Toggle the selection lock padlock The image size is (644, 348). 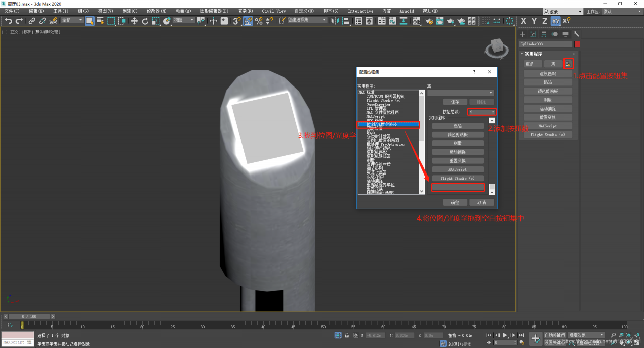tap(347, 335)
